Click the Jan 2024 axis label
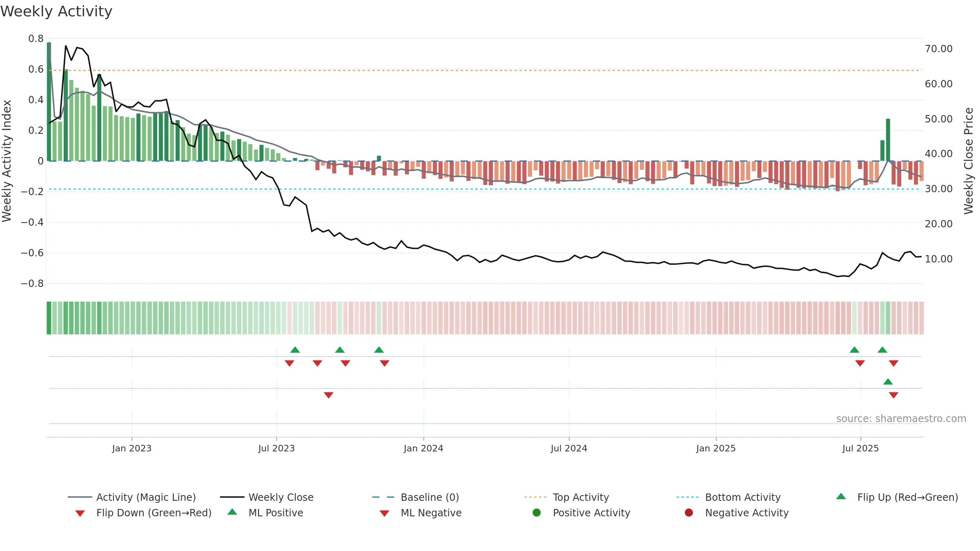Screen dimensions: 980x551 423,448
